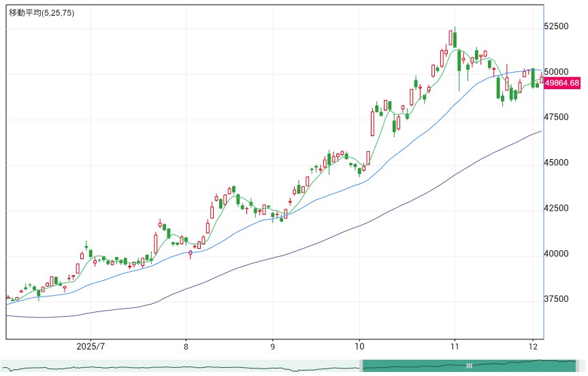Click the month 12 label on the axis
The height and width of the screenshot is (376, 588).
532,346
